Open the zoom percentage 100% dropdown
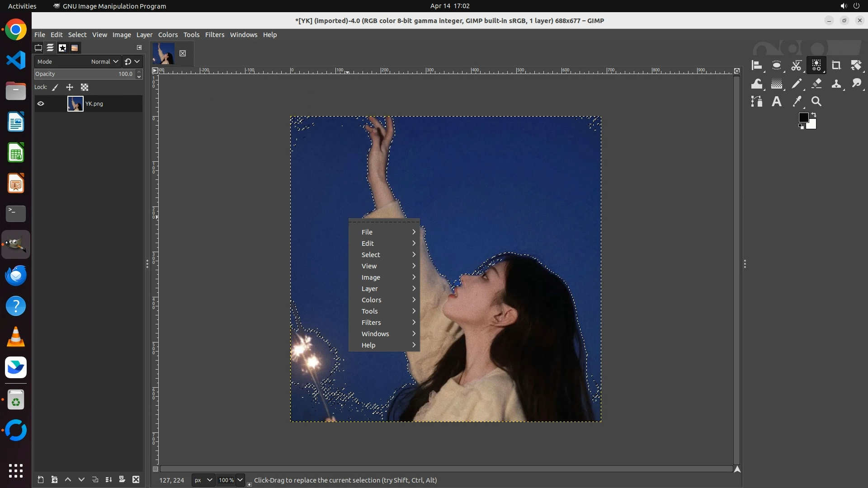This screenshot has width=868, height=488. pos(240,480)
